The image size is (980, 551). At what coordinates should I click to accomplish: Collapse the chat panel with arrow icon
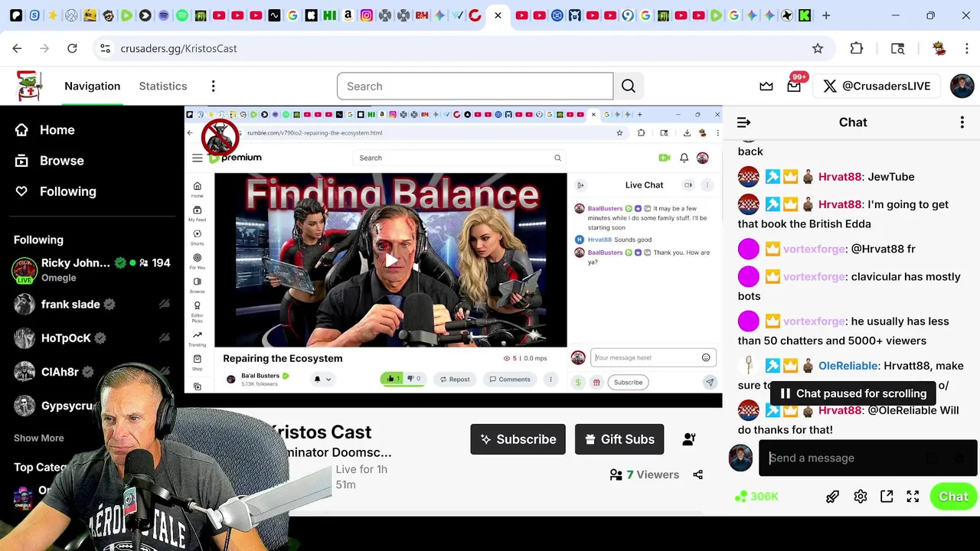click(x=743, y=122)
